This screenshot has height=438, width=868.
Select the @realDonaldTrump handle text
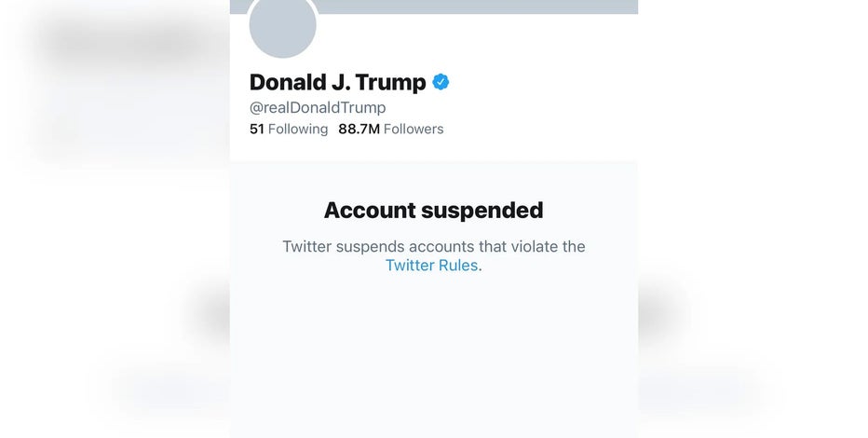tap(318, 107)
